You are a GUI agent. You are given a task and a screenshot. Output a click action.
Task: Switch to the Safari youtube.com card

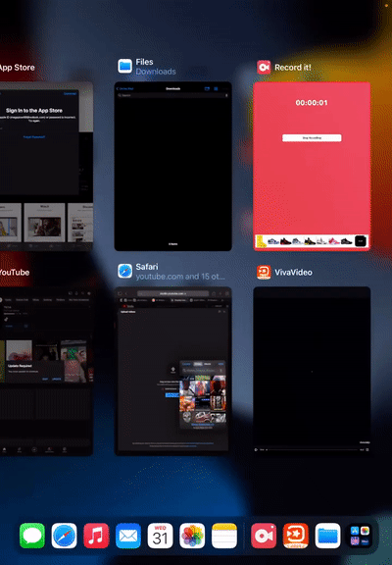point(173,371)
